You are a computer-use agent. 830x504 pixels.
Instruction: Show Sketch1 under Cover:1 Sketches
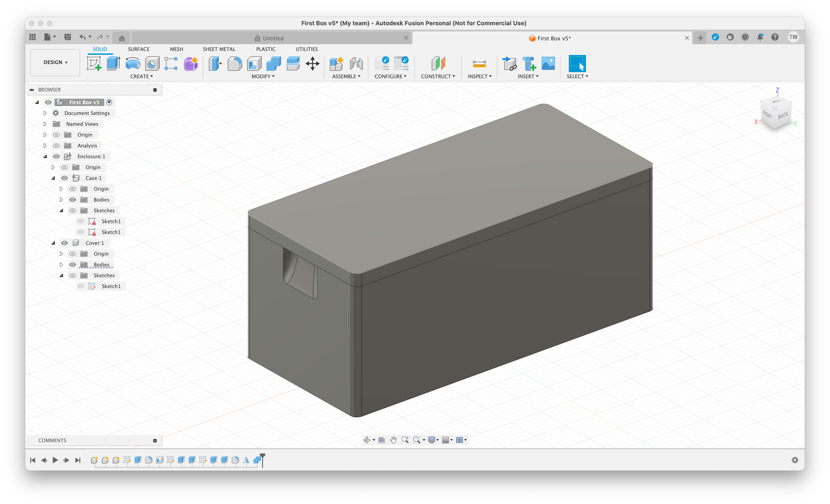point(81,286)
